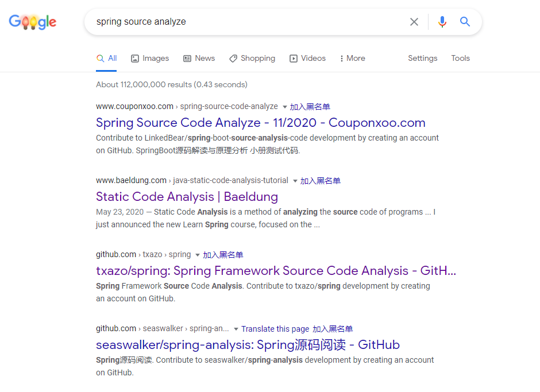This screenshot has height=392, width=540.
Task: Switch to the Videos tab
Action: 307,59
